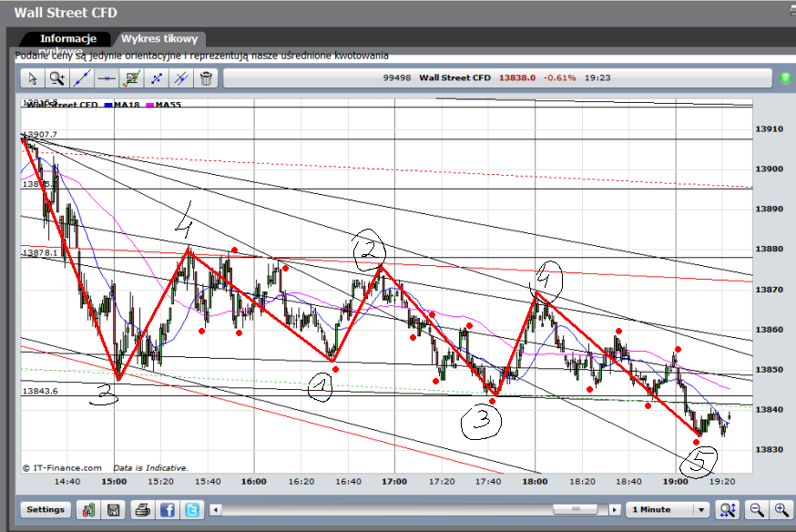
Task: Click the green connection status indicator
Action: tap(785, 78)
